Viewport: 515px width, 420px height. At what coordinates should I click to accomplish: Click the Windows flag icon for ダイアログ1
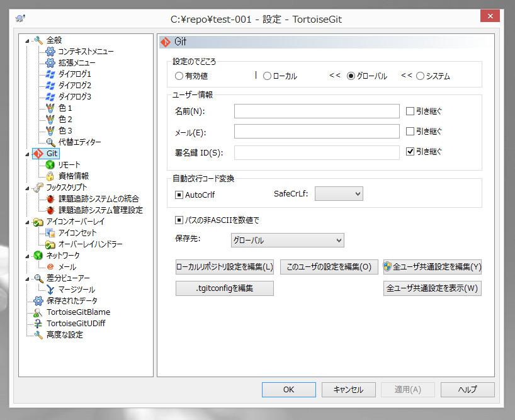tap(50, 74)
